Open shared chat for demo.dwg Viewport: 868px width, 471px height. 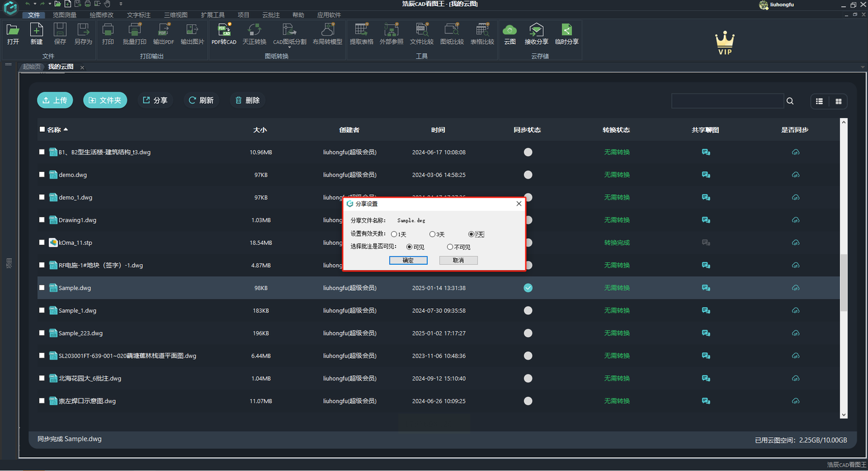pyautogui.click(x=705, y=175)
